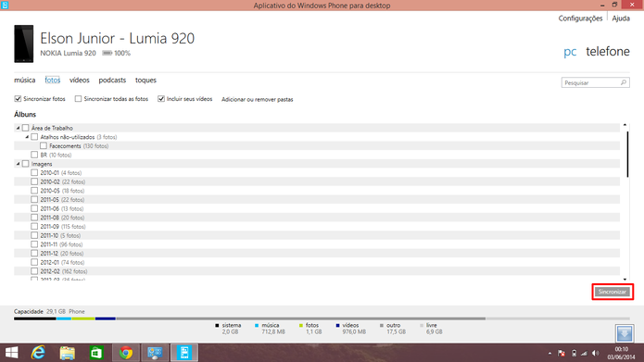
Task: Switch to the vídeos tab
Action: tap(80, 80)
